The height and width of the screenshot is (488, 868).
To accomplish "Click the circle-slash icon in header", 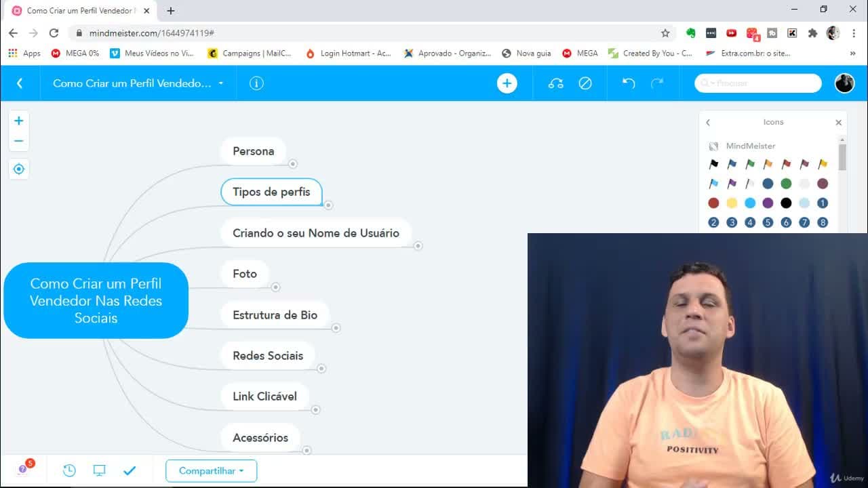I will click(585, 83).
